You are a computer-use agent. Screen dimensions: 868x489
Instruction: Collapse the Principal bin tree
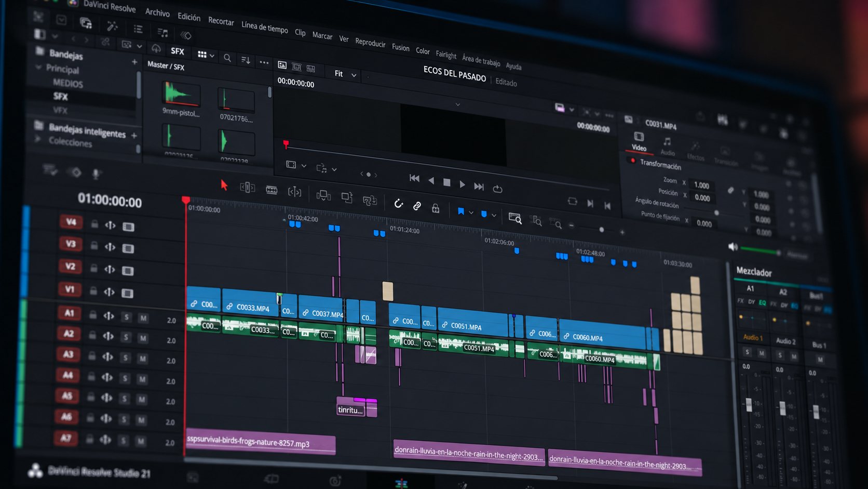(x=38, y=67)
